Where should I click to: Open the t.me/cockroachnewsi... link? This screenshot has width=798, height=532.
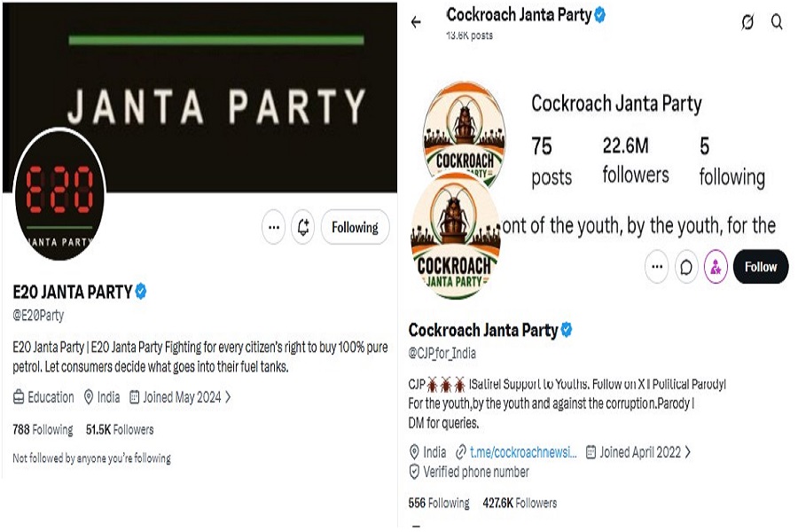tap(522, 451)
